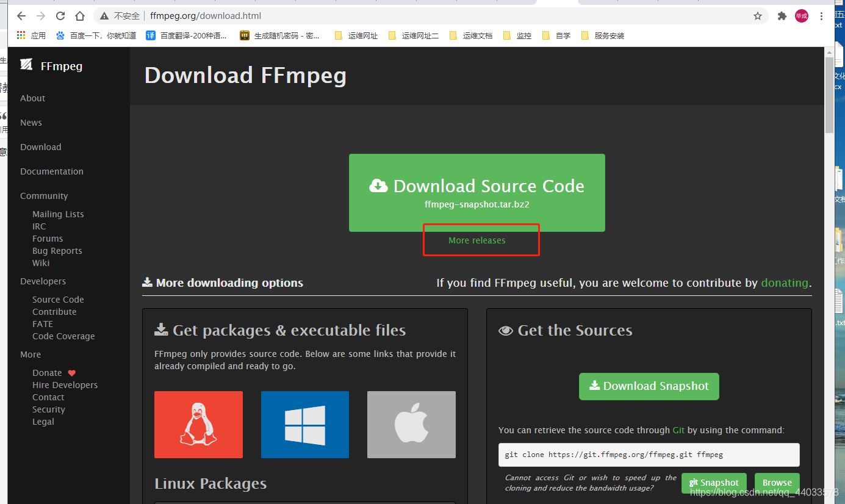The height and width of the screenshot is (504, 845).
Task: Open the Chrome three-dot menu
Action: (x=821, y=16)
